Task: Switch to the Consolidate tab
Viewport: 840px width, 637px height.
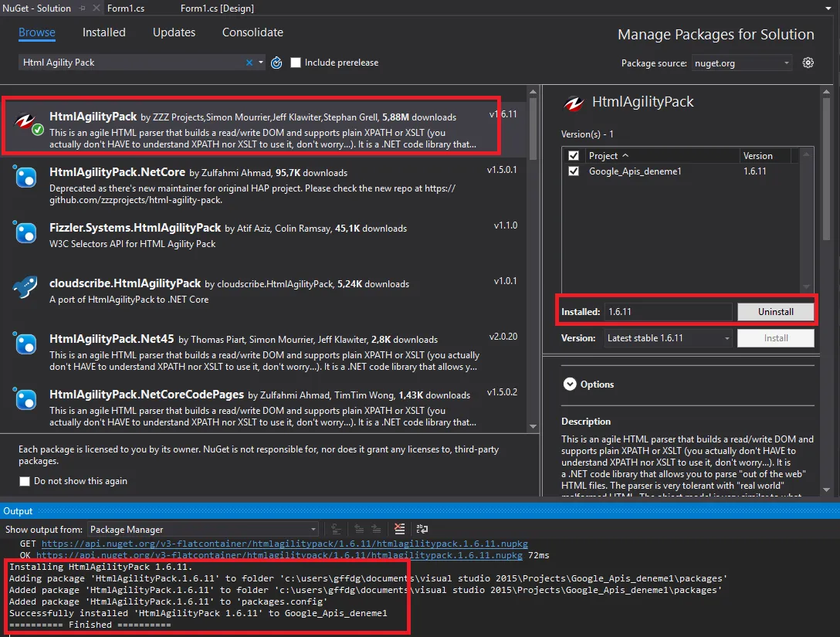Action: [x=253, y=32]
